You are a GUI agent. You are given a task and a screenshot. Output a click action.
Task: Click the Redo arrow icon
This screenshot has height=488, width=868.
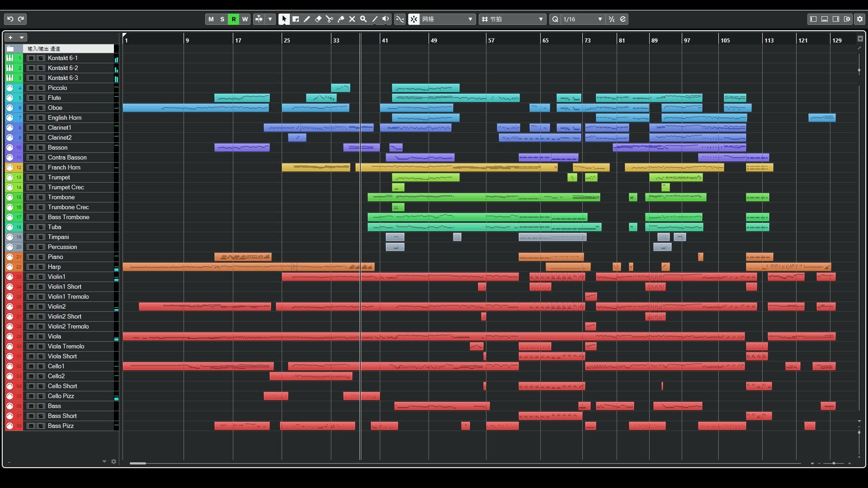pyautogui.click(x=21, y=19)
